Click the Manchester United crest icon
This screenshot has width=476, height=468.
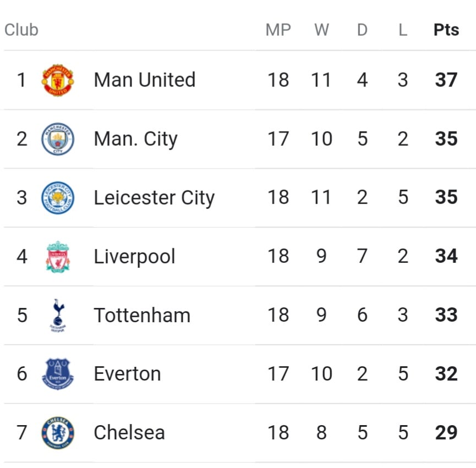tap(58, 80)
